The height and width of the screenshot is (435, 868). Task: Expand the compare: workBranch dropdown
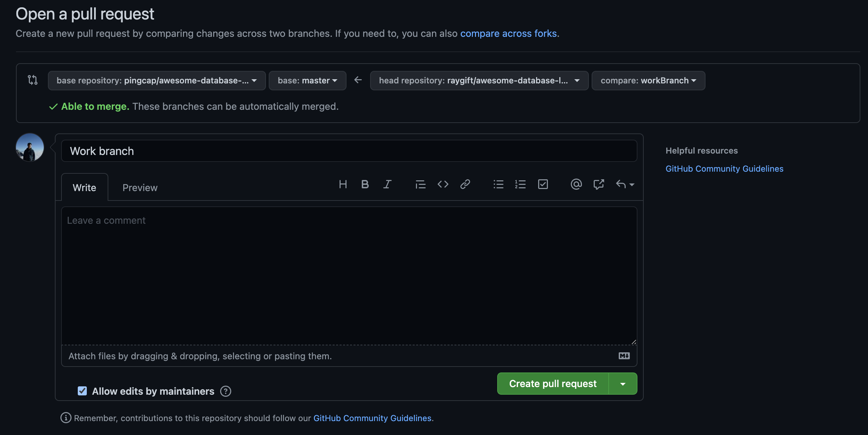648,81
